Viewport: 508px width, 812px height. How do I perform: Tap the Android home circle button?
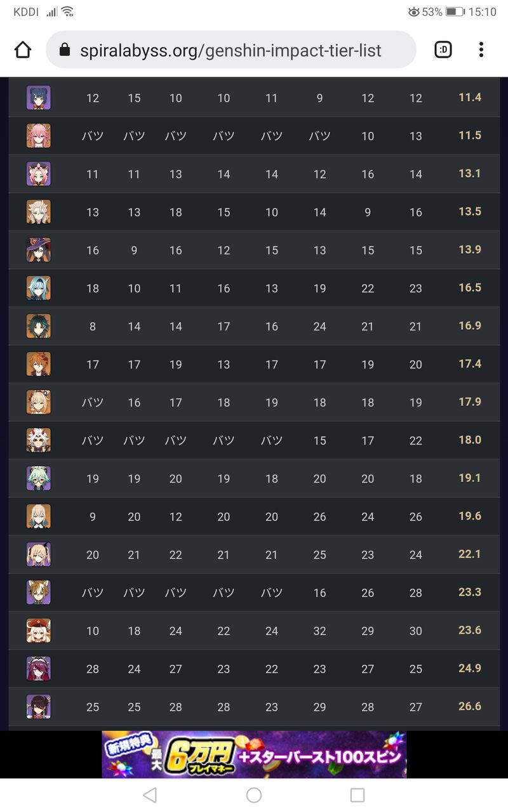point(254,795)
